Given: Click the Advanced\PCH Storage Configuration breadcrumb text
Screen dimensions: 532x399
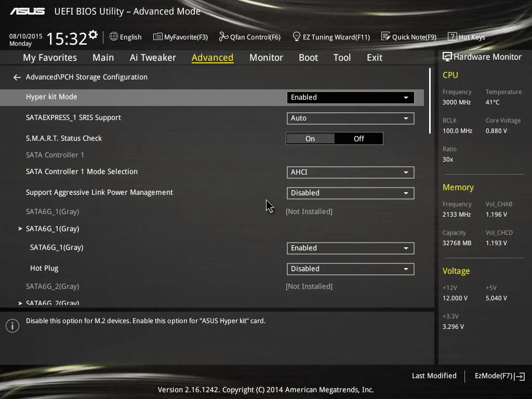Looking at the screenshot, I should point(87,77).
